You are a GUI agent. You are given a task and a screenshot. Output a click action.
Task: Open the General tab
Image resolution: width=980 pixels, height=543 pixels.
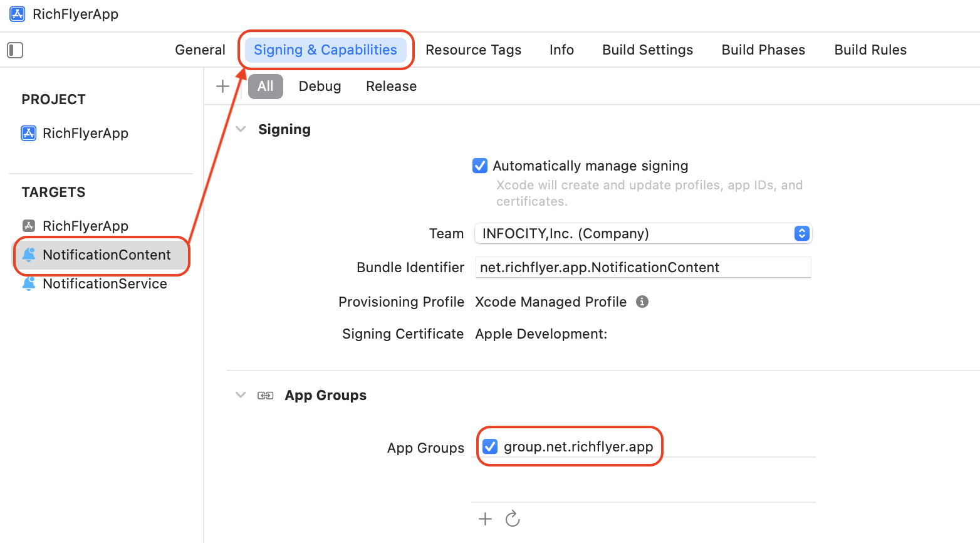tap(200, 50)
